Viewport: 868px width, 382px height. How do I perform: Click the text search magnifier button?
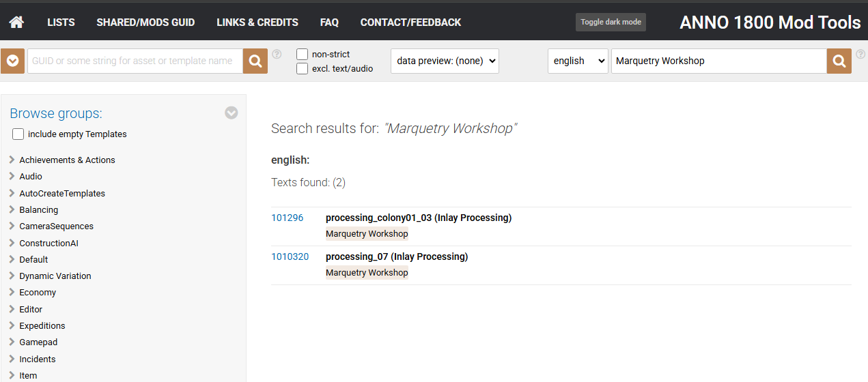click(839, 61)
